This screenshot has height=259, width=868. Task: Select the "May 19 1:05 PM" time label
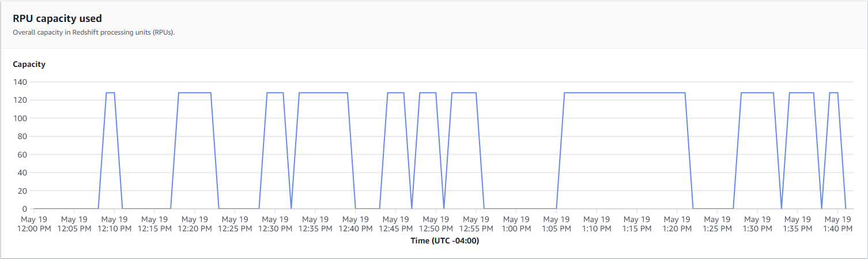click(556, 224)
